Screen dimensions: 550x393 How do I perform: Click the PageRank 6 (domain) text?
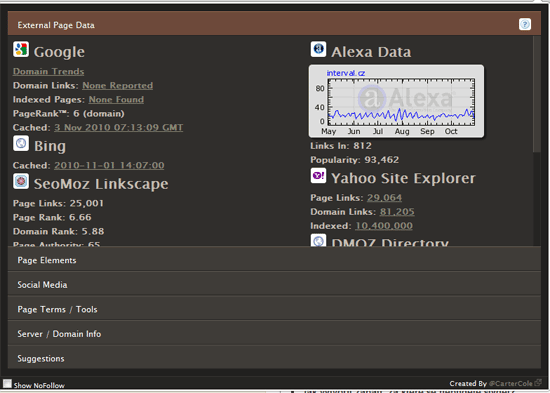click(69, 114)
